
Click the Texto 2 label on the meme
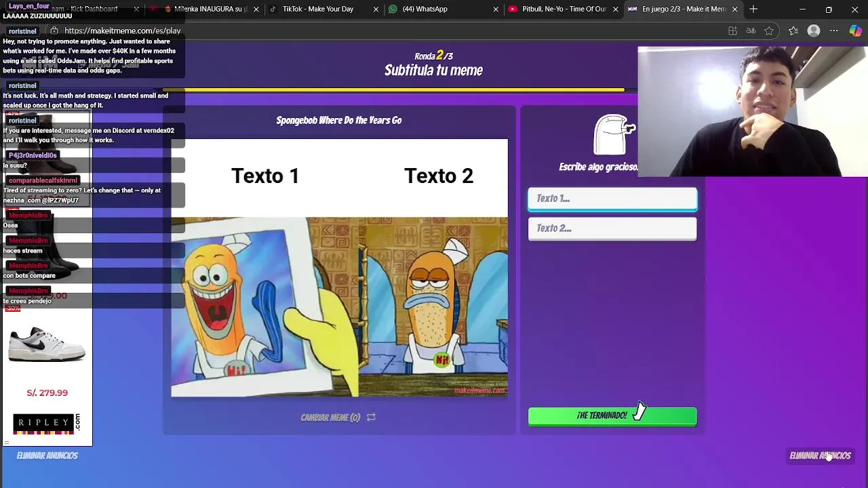click(x=439, y=176)
